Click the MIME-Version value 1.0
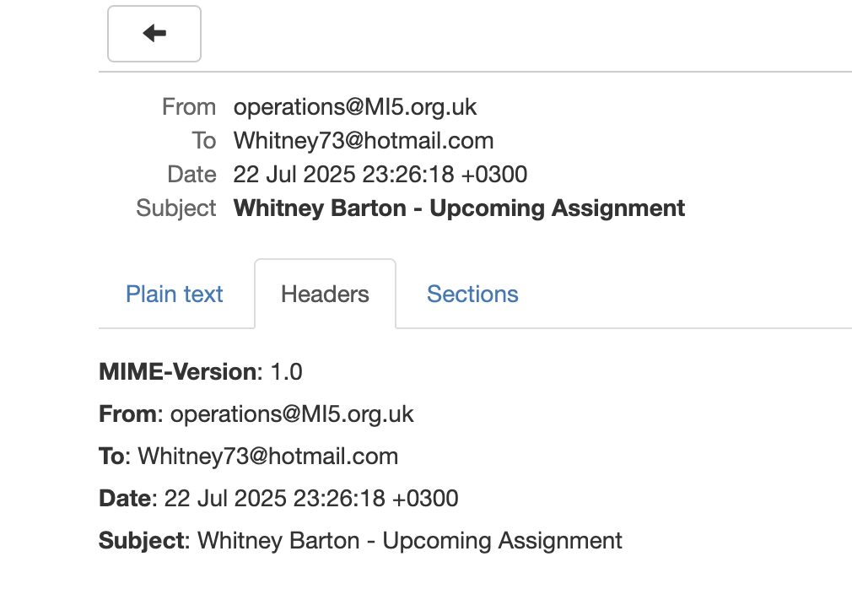The width and height of the screenshot is (852, 616). tap(286, 371)
